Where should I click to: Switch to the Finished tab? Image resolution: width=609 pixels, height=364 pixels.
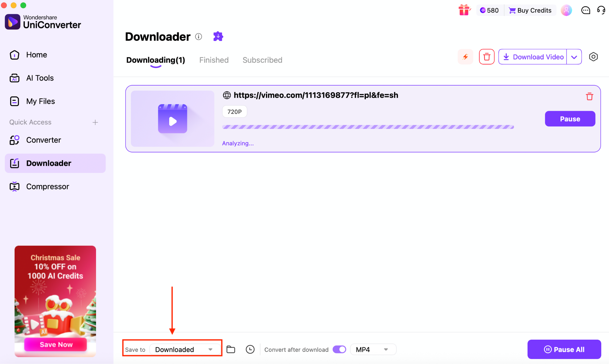click(x=214, y=60)
